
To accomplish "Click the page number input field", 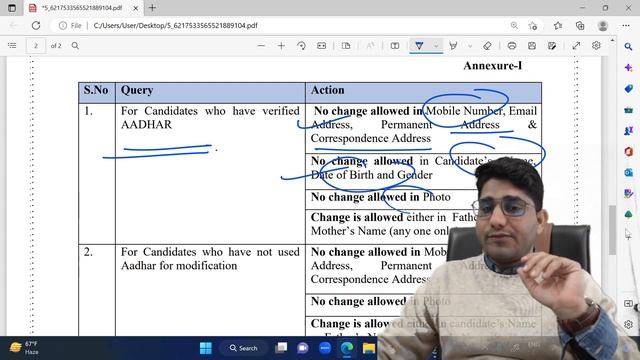I will tap(36, 46).
